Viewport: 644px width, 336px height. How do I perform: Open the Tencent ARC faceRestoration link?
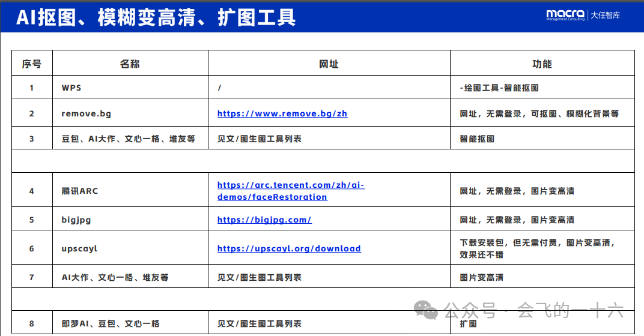click(x=291, y=191)
